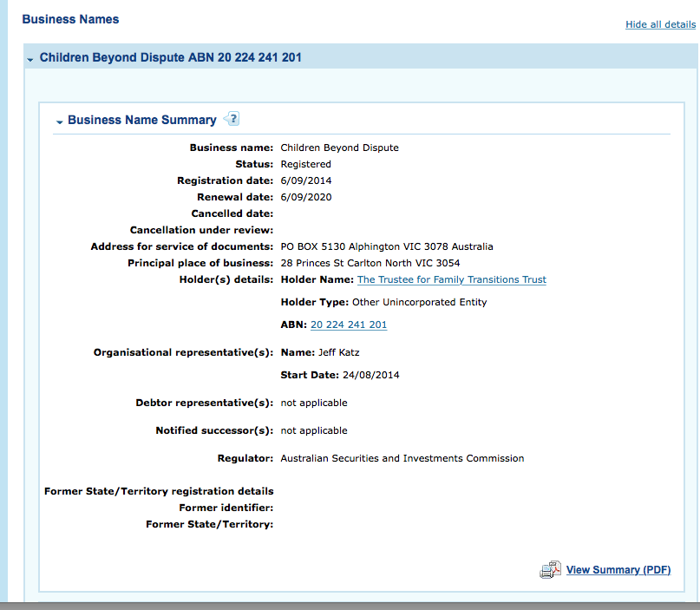Click the Australian Securities and Investments Commission text
The image size is (700, 610).
tap(402, 458)
